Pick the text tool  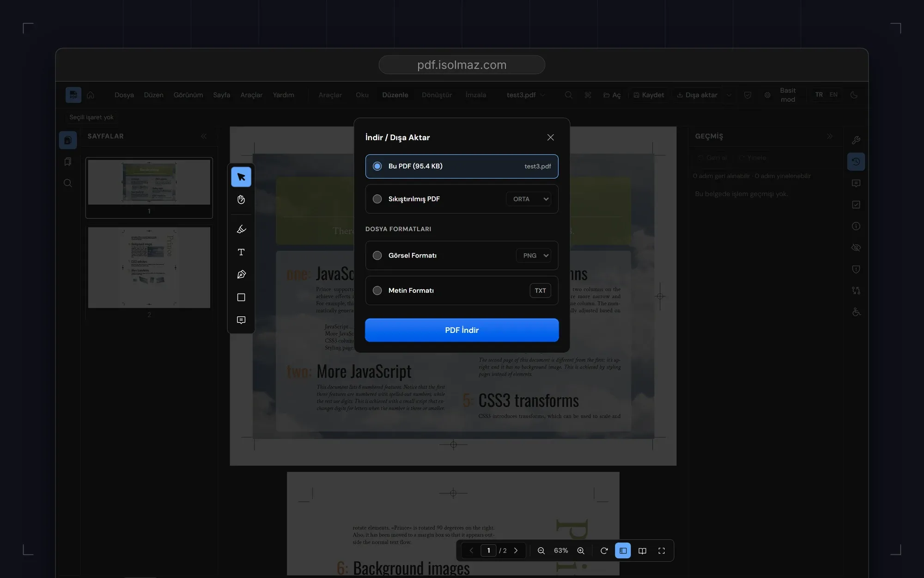[241, 252]
